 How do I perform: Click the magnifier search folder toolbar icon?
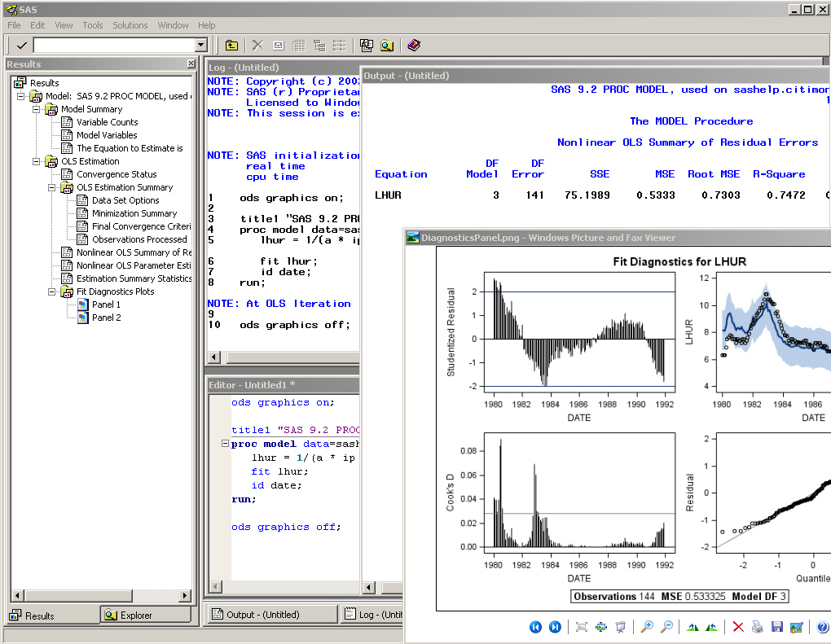[387, 46]
